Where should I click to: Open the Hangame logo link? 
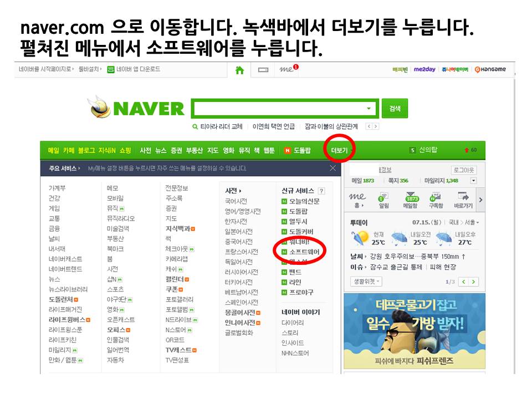490,69
